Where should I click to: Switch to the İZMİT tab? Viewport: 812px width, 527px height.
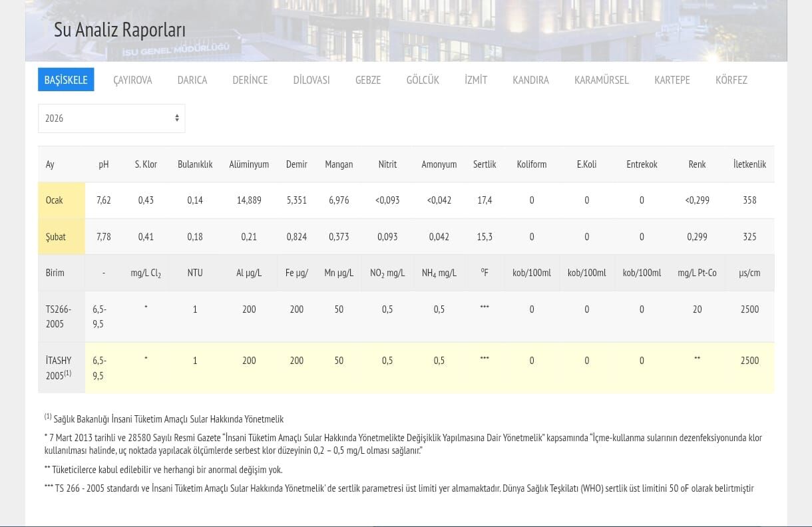[x=476, y=80]
